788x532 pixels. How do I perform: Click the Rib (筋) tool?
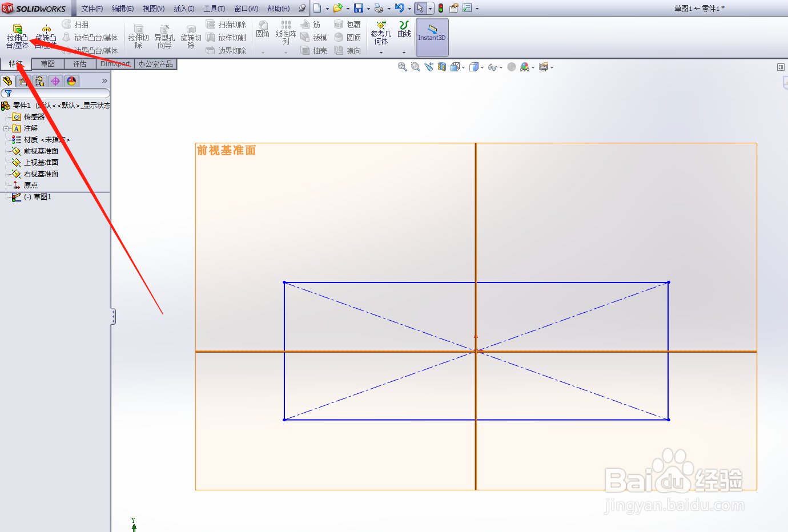311,25
